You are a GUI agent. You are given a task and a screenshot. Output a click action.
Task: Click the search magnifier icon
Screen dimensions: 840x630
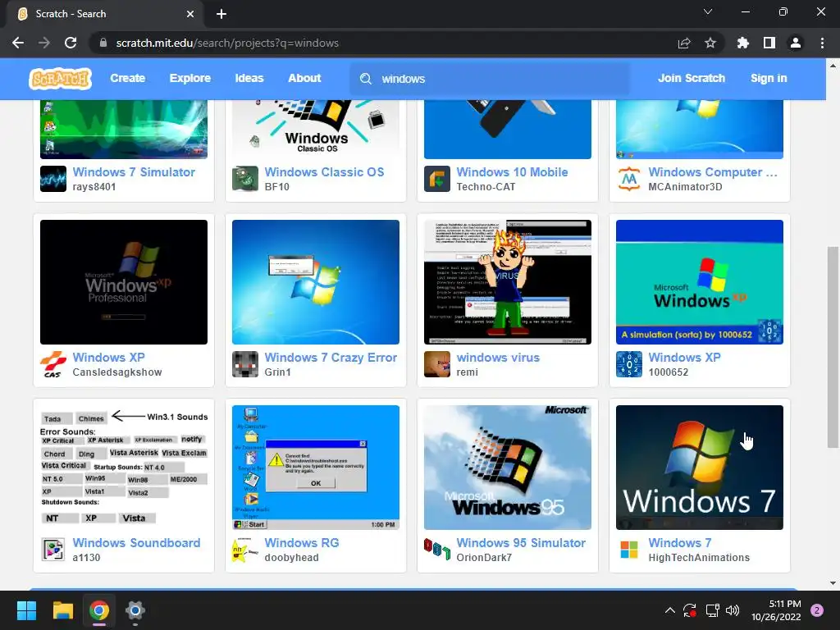tap(365, 79)
